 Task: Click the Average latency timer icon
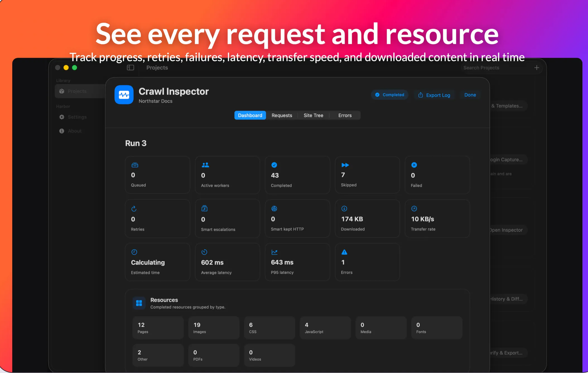click(x=204, y=252)
